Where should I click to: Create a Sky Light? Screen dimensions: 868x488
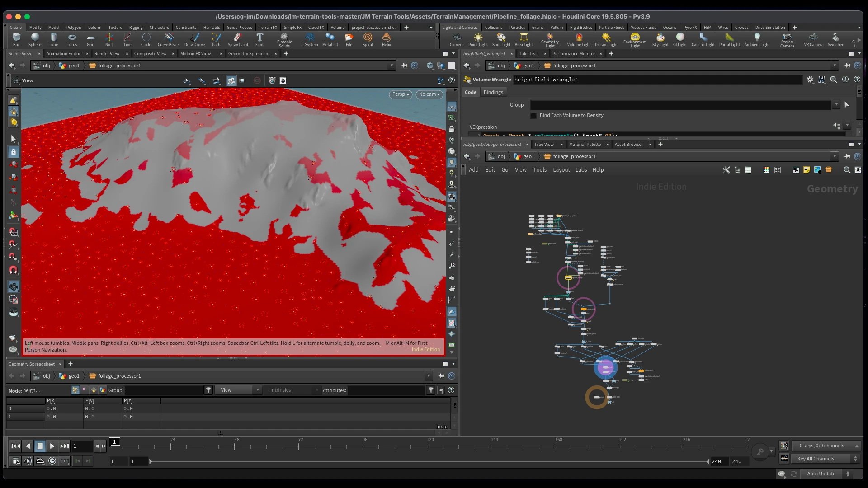[x=660, y=40]
